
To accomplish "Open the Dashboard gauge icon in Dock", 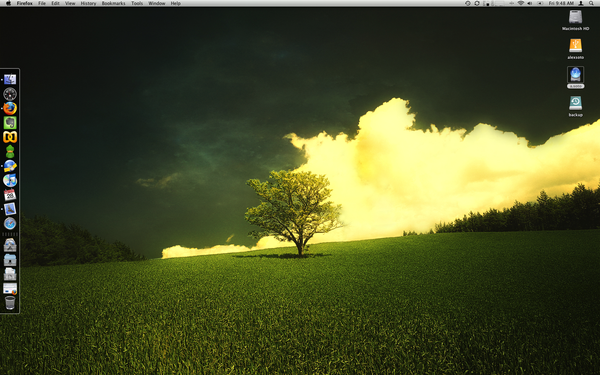I will pos(10,94).
